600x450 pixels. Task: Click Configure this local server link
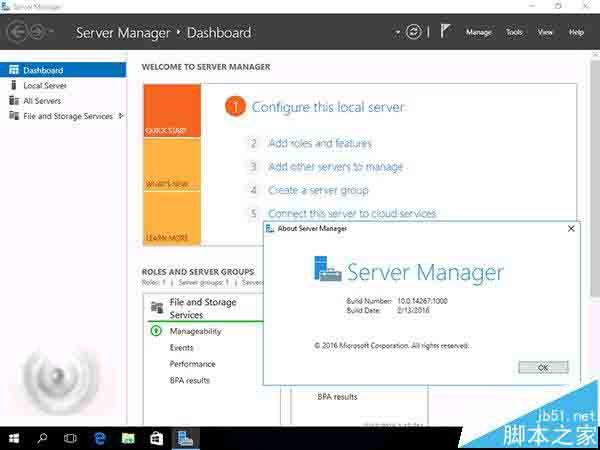coord(328,107)
